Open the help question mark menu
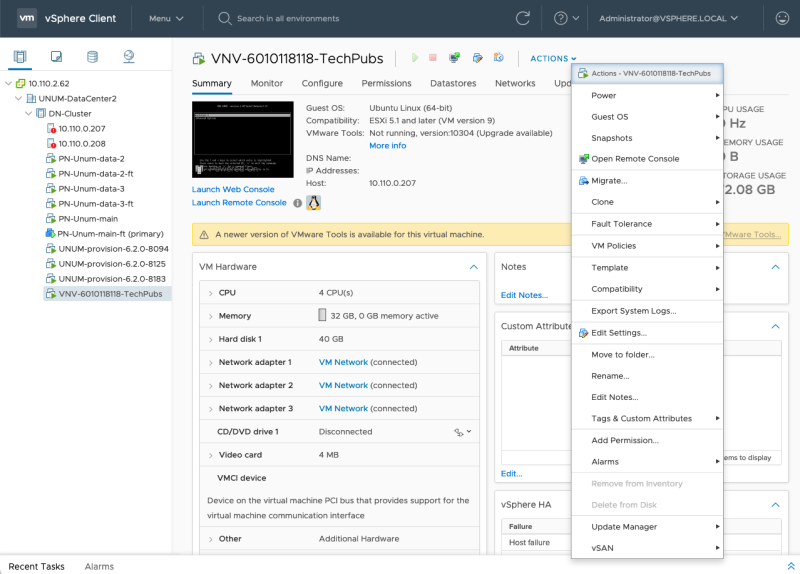Viewport: 800px width, 574px height. 566,18
